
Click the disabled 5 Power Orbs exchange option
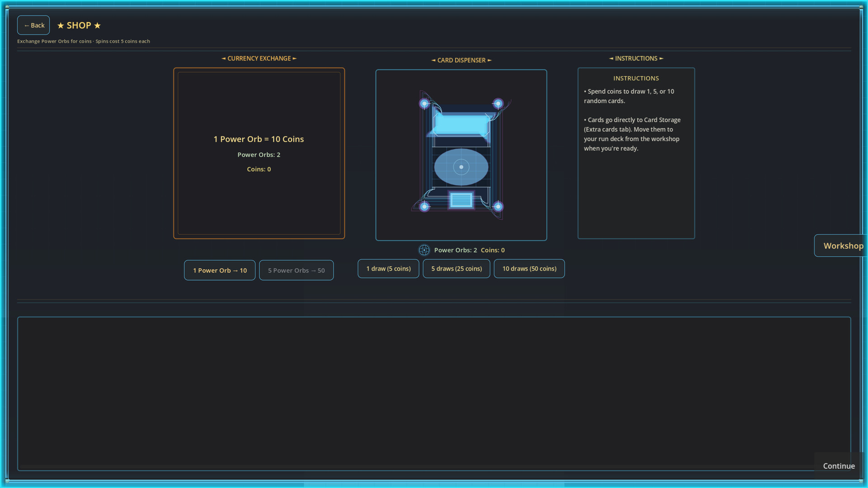(296, 270)
